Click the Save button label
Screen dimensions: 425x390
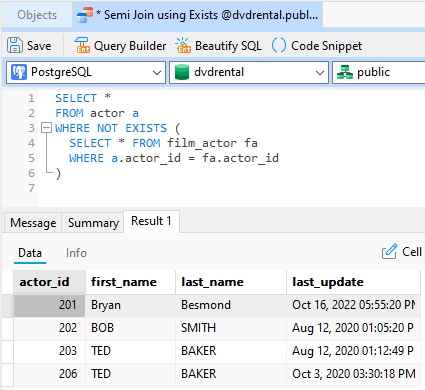[39, 46]
